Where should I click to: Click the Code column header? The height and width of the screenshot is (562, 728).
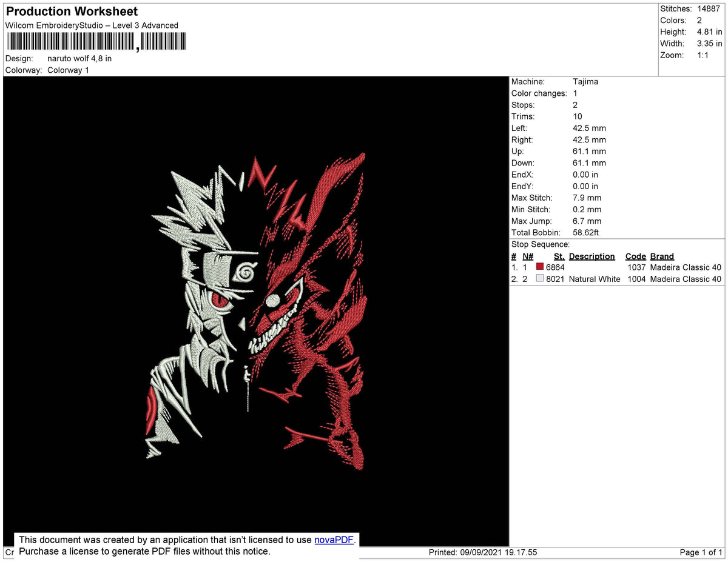point(635,256)
